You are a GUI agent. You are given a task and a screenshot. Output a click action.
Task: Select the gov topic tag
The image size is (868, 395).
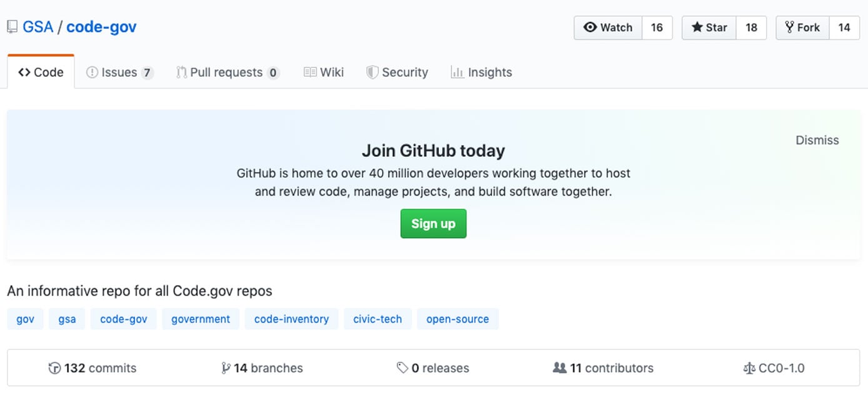tap(25, 319)
